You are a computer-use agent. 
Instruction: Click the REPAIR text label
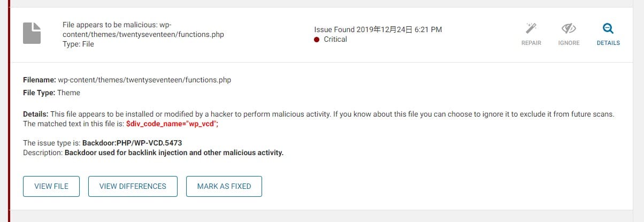(x=531, y=43)
